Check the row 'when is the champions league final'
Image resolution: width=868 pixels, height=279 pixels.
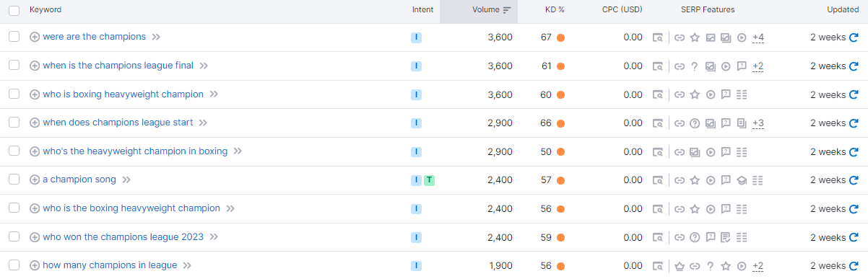(14, 66)
